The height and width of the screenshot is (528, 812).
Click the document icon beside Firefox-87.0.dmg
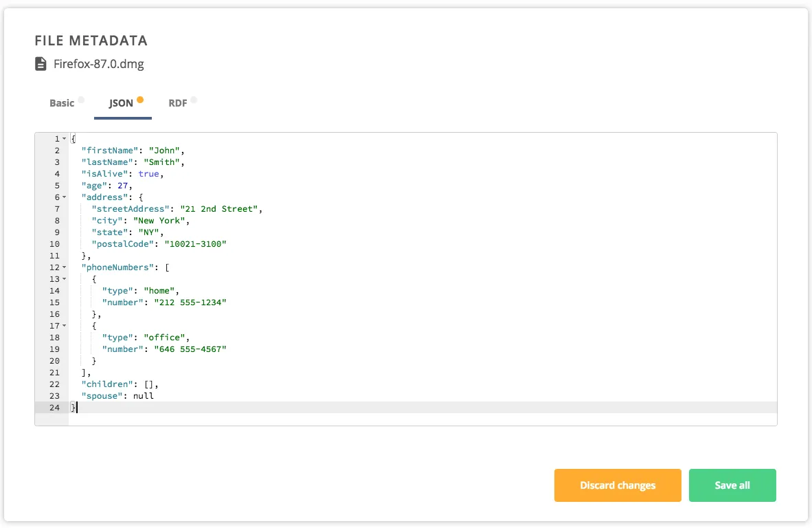click(x=41, y=63)
